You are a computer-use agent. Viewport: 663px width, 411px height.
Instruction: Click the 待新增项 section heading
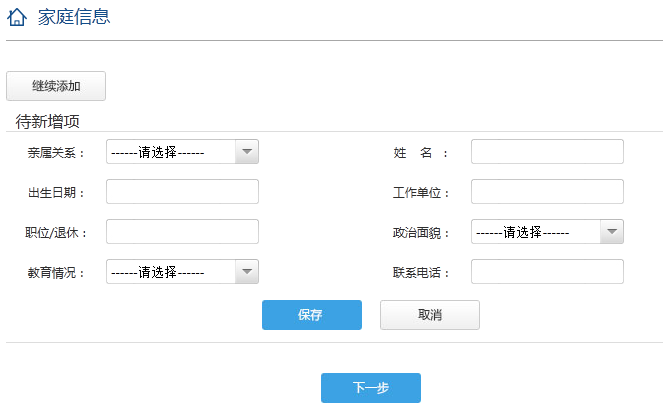[x=47, y=121]
